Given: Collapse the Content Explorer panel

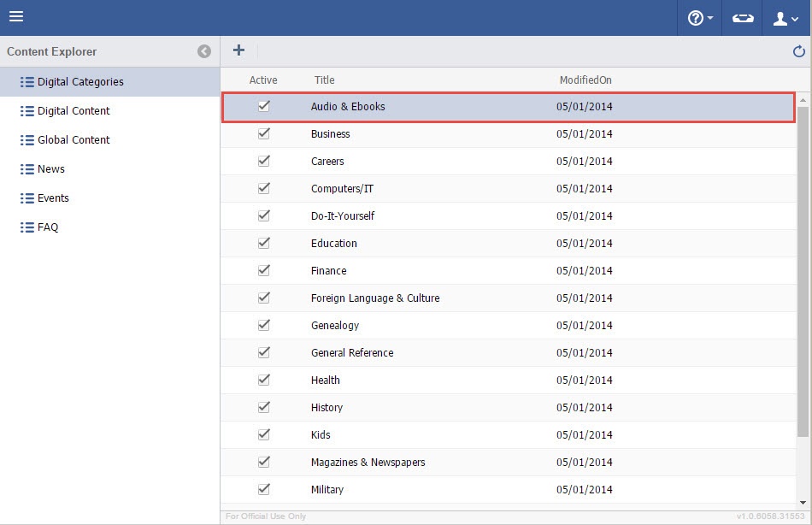Looking at the screenshot, I should [x=204, y=51].
